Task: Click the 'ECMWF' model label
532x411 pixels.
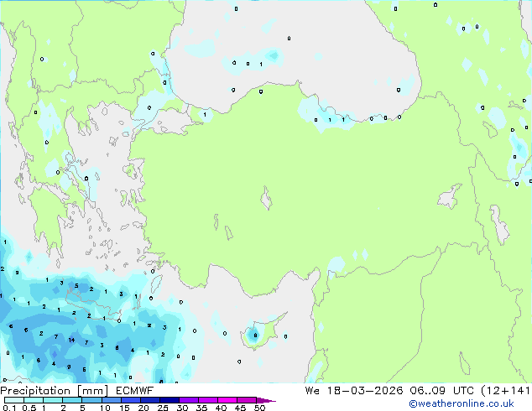Action: [135, 391]
